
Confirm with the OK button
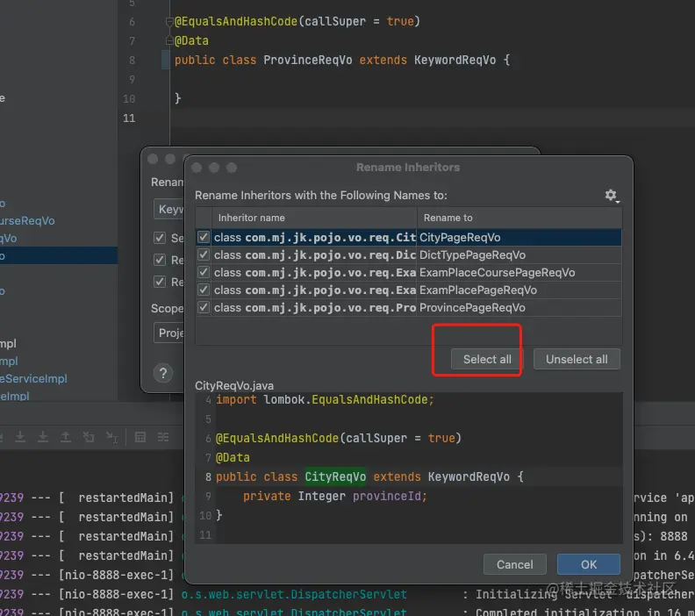click(x=589, y=564)
